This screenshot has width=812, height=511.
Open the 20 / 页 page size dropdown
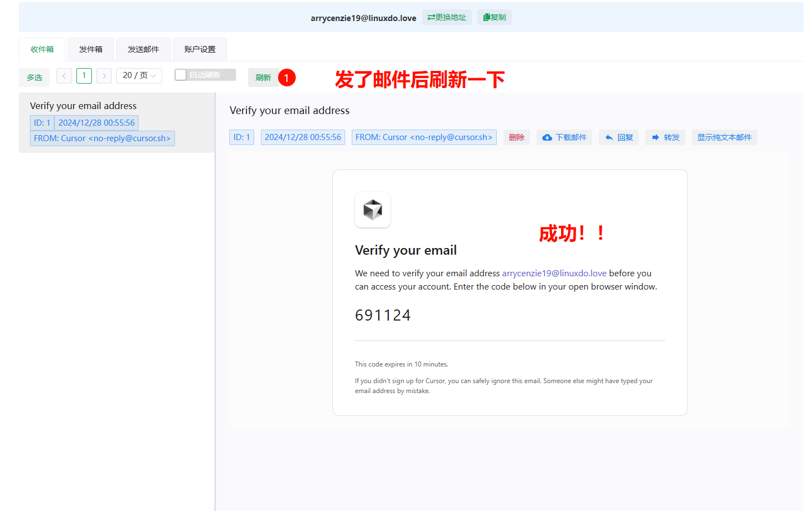click(139, 75)
